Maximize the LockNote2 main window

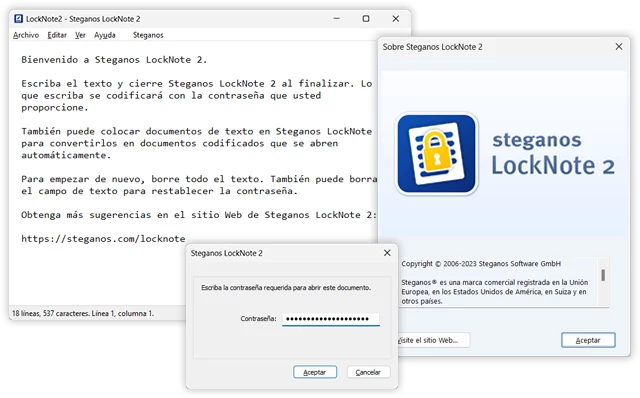coord(366,19)
